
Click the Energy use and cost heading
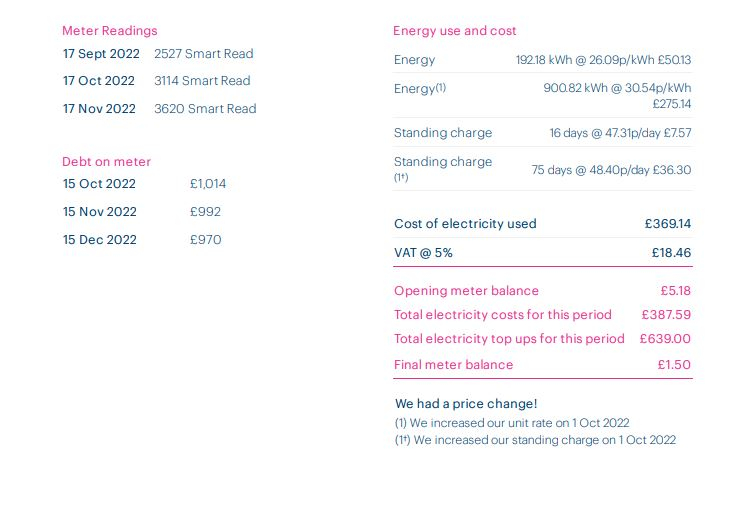click(455, 31)
